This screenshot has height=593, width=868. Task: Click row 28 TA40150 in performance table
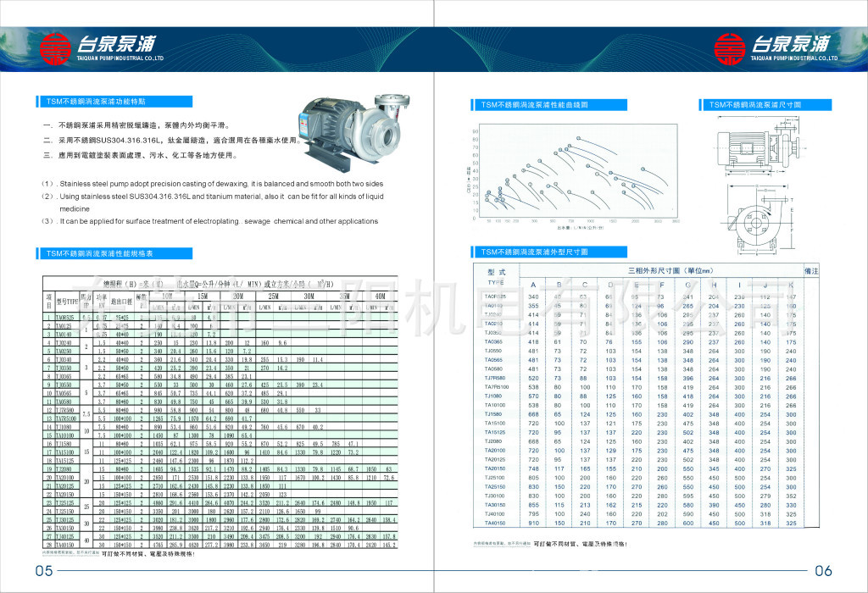[220, 545]
